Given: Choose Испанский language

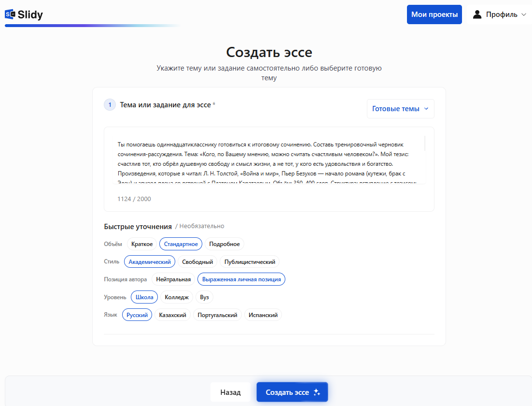Looking at the screenshot, I should [263, 315].
